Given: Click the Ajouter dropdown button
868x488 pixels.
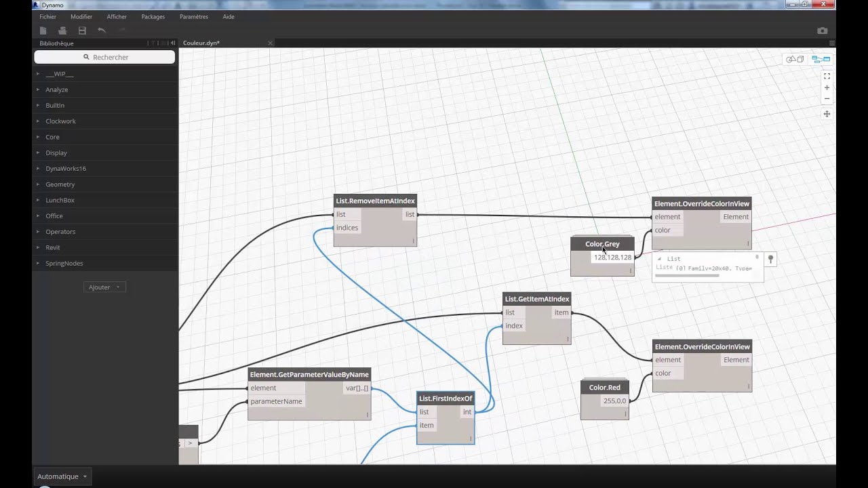Looking at the screenshot, I should [104, 287].
